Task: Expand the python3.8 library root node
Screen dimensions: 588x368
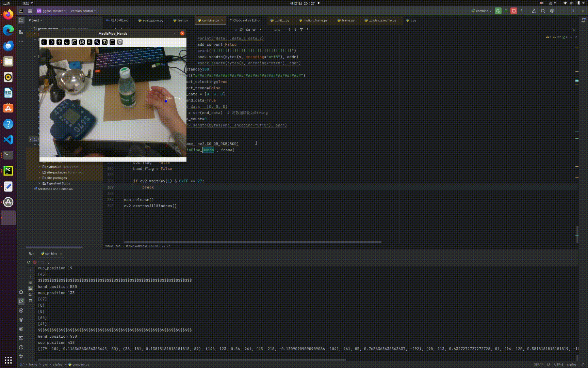Action: 39,167
